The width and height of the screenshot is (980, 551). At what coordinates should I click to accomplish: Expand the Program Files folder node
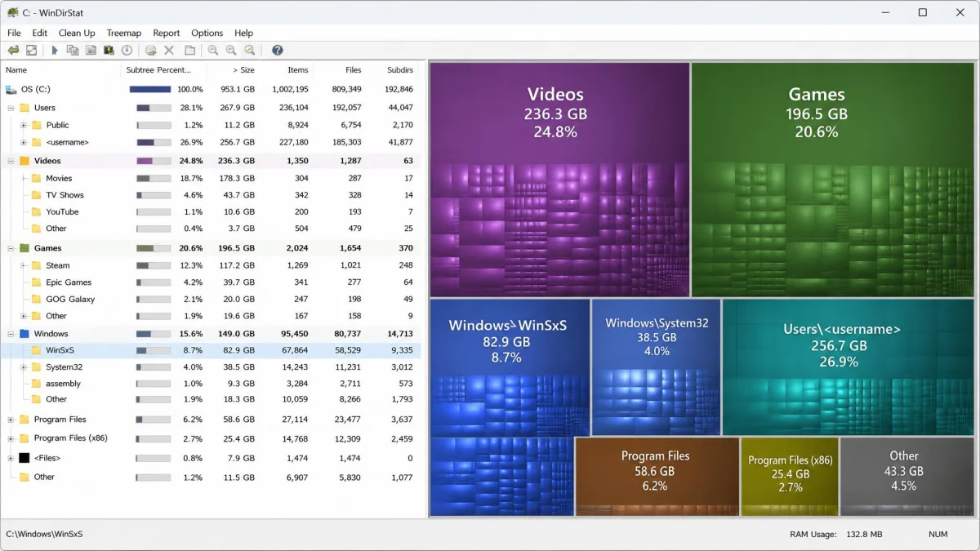[x=11, y=420]
